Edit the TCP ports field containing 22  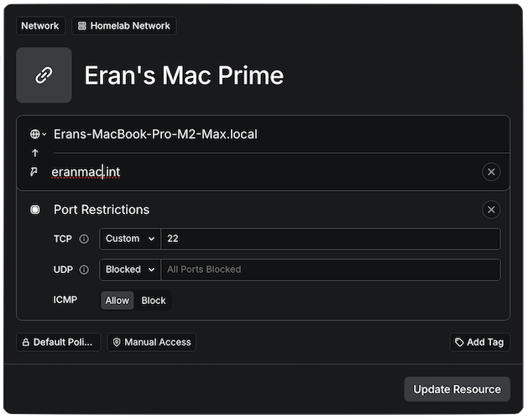331,239
